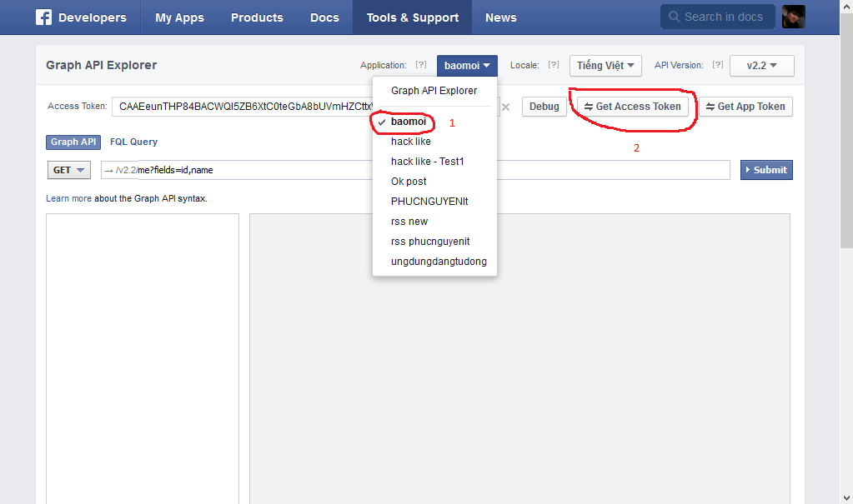Open the My Apps nav item
Viewport: 853px width, 504px height.
[x=179, y=17]
